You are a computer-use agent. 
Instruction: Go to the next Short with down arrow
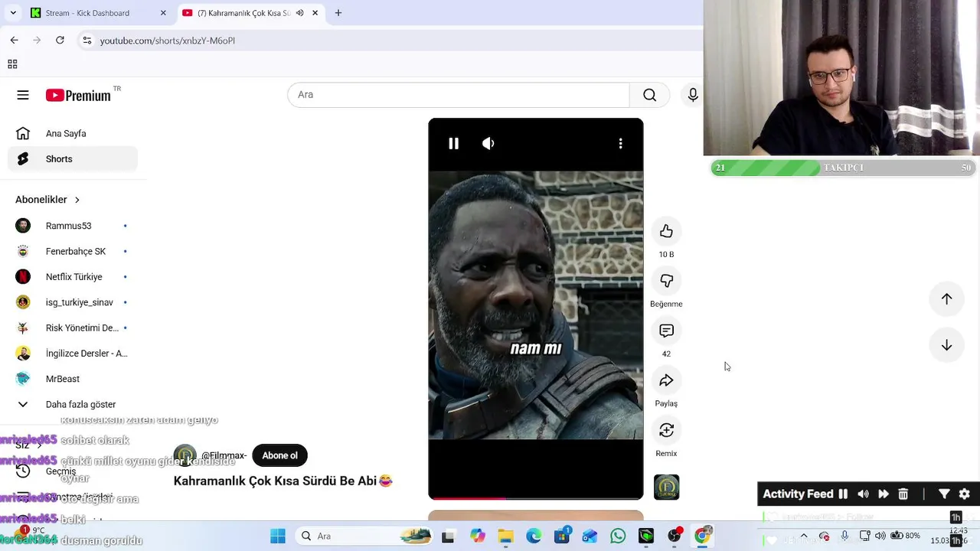coord(946,345)
